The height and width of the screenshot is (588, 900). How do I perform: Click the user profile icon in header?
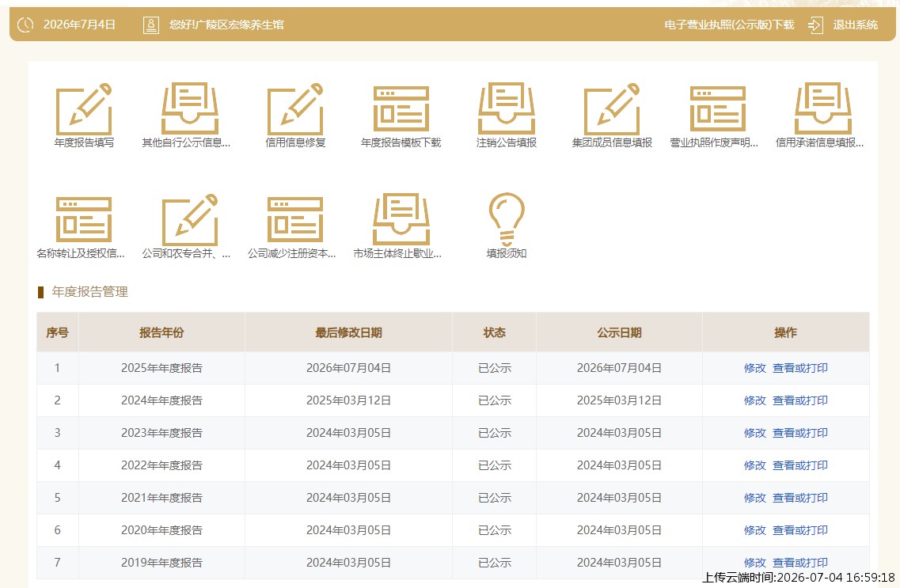[x=151, y=25]
